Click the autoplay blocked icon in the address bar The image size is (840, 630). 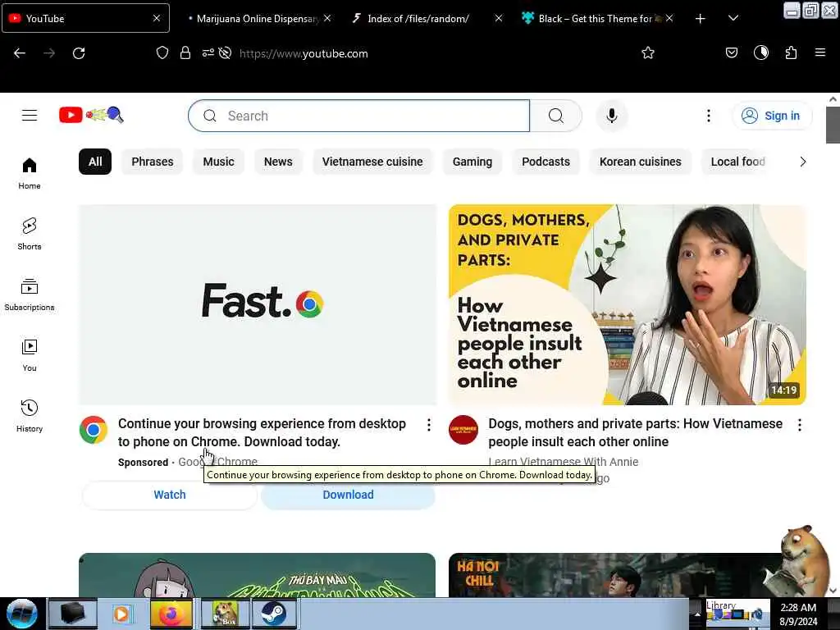click(225, 52)
